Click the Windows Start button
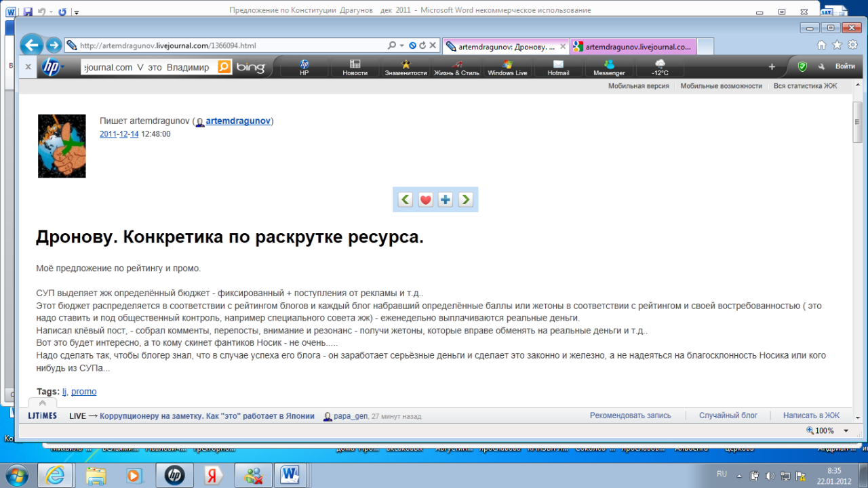This screenshot has height=488, width=868. 16,475
